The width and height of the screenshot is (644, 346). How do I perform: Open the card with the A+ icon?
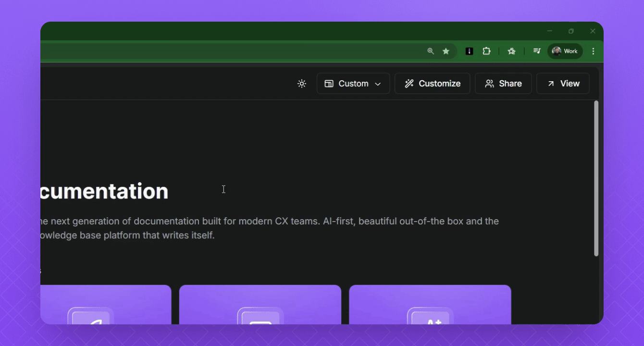coord(430,305)
